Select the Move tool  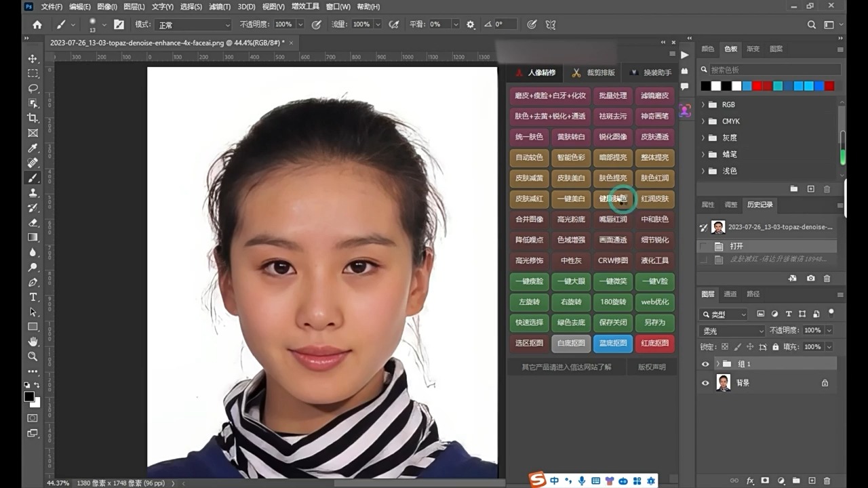[x=33, y=58]
